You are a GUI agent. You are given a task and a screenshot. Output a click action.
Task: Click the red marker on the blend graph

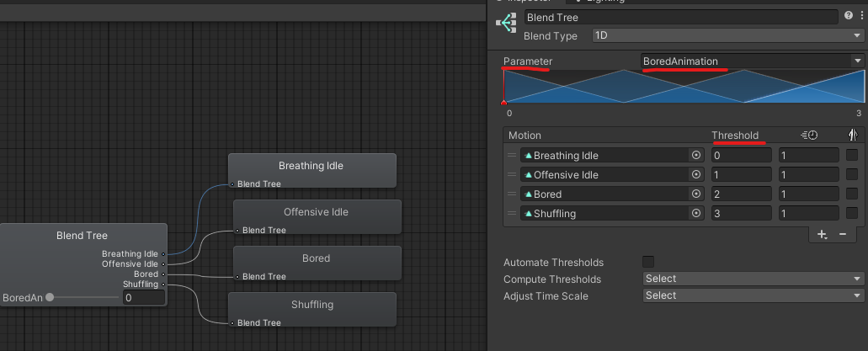click(503, 103)
